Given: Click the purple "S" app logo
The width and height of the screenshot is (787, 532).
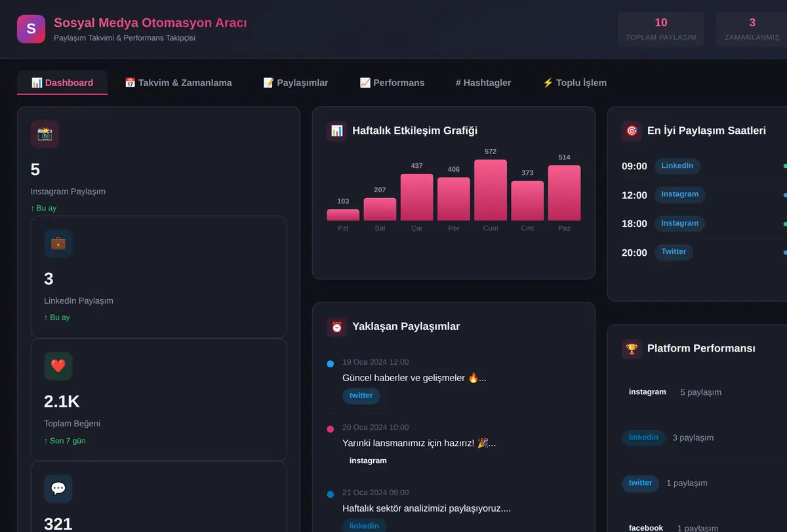Looking at the screenshot, I should point(31,30).
